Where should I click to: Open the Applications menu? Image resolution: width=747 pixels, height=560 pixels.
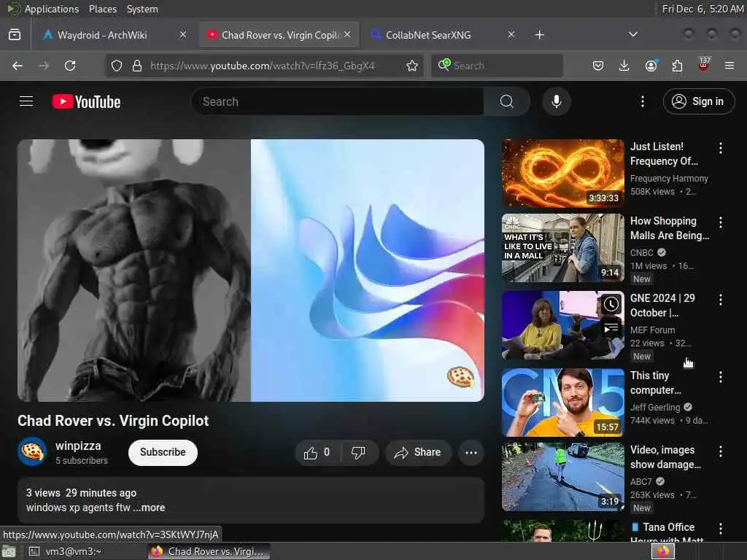[52, 9]
